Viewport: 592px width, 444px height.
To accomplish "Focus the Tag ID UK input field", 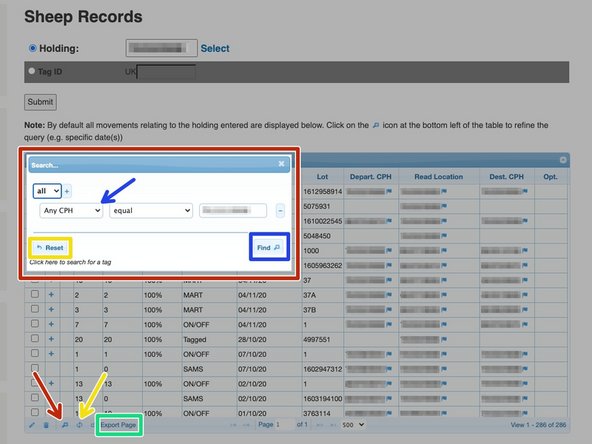I will click(166, 72).
